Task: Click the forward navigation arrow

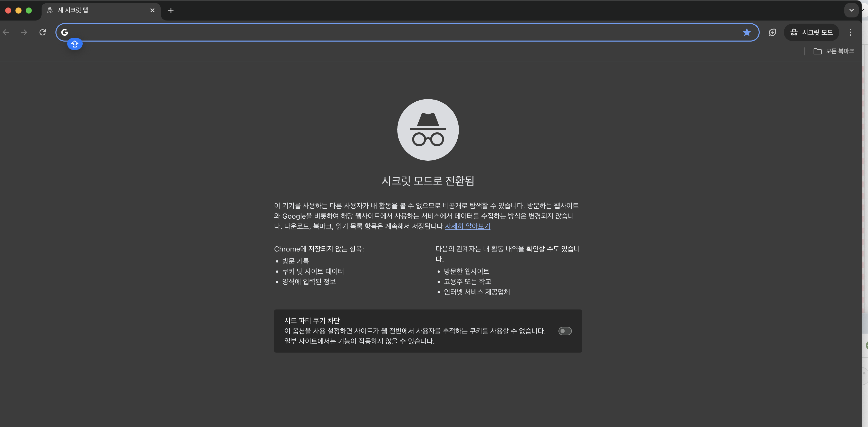Action: click(x=24, y=32)
